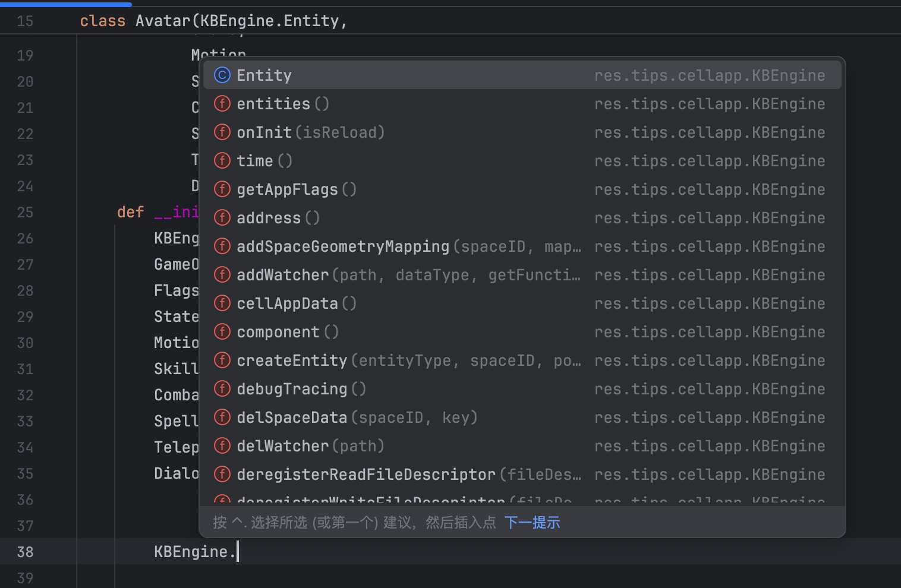Select addSpaceGeometryMapping from completion list

click(x=343, y=246)
